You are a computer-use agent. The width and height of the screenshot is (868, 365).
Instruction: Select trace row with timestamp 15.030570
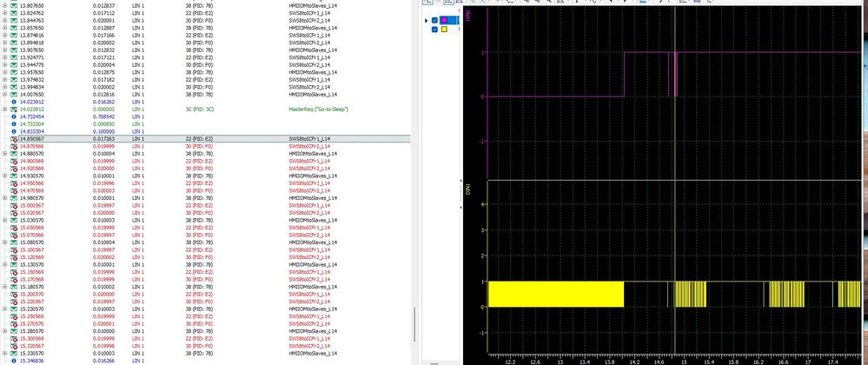[x=205, y=220]
